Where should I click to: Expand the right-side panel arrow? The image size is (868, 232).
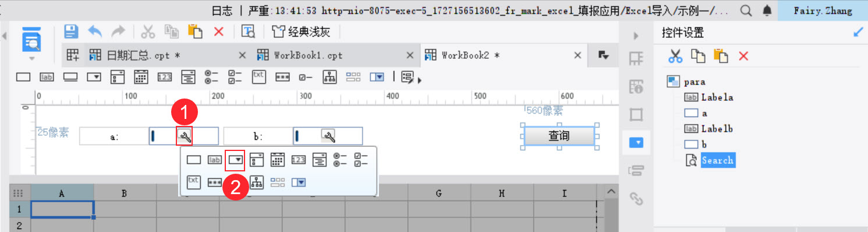click(636, 36)
